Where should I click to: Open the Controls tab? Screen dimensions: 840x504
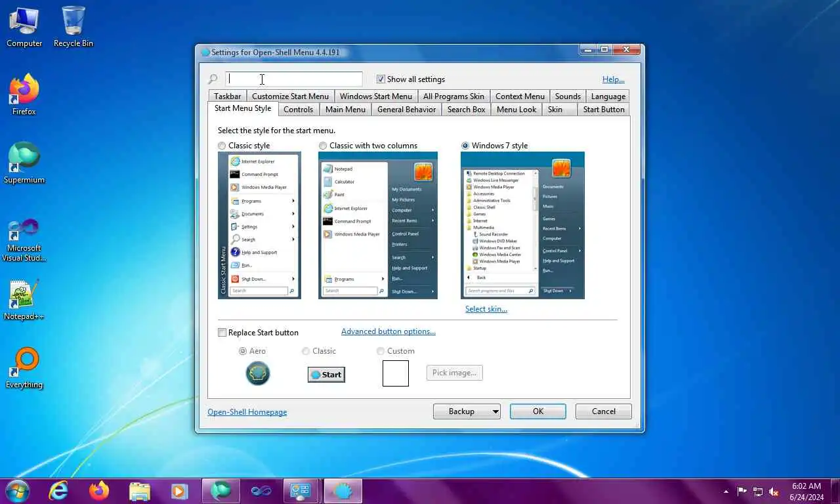point(298,110)
